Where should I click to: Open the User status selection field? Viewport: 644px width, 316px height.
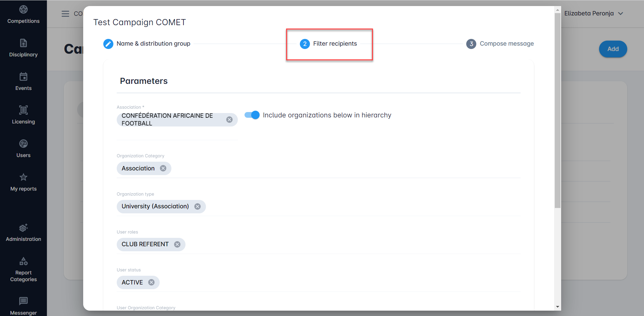[335, 282]
